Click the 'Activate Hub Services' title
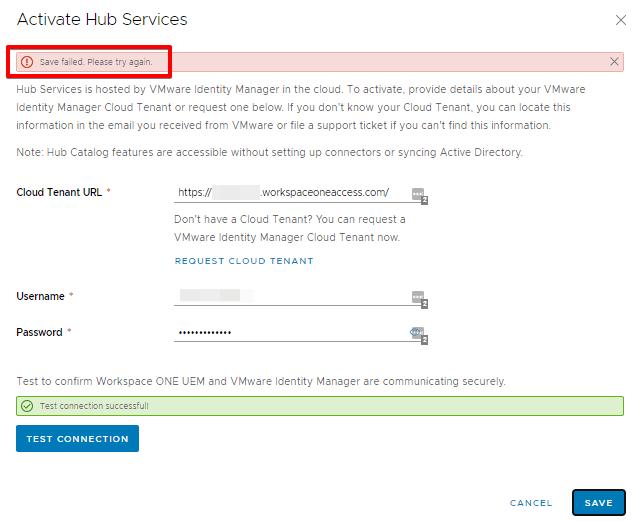637x521 pixels. point(102,20)
